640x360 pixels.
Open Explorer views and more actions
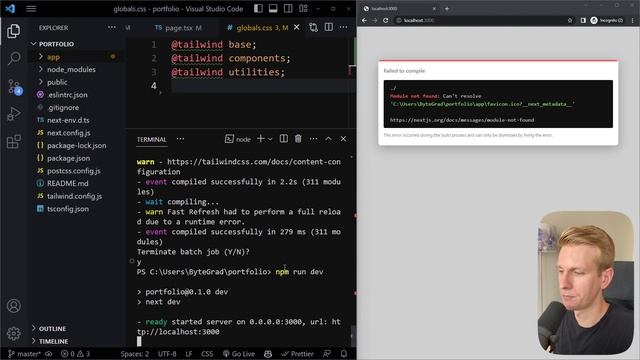[x=111, y=27]
